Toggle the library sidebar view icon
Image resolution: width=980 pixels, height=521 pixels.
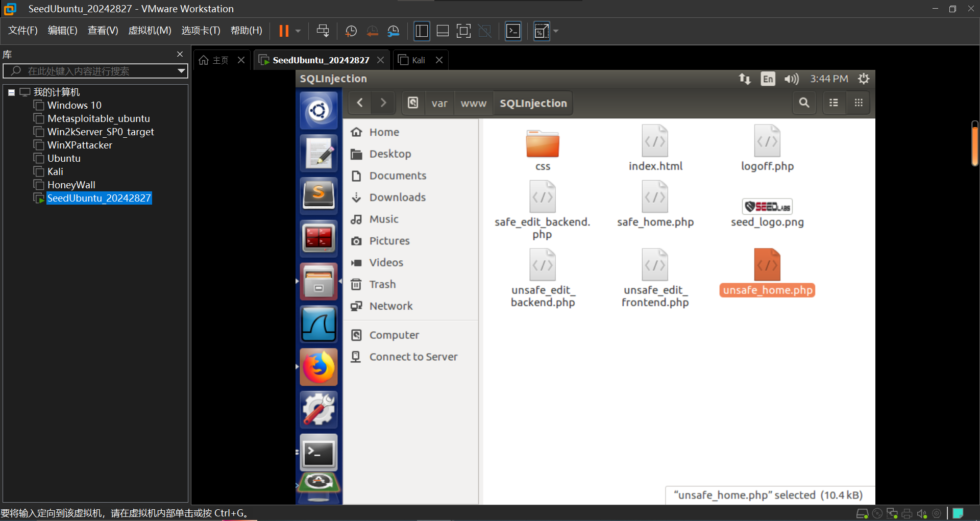[x=422, y=31]
